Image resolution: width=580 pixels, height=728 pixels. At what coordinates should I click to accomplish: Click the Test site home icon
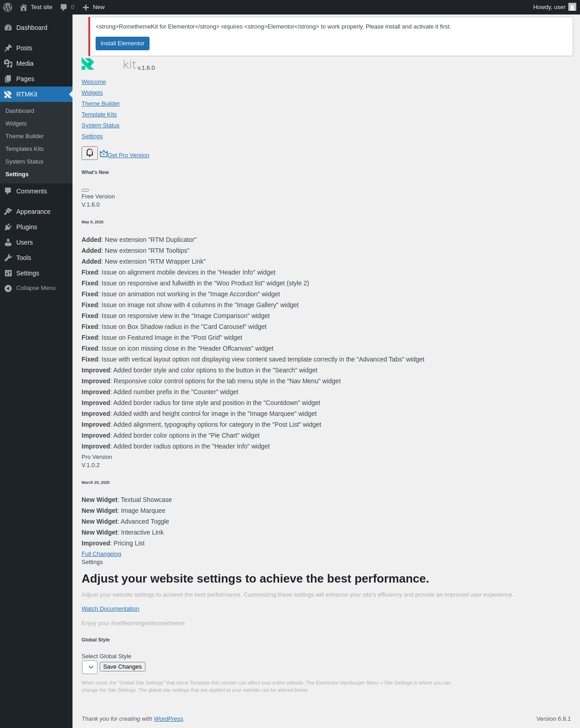pyautogui.click(x=24, y=7)
